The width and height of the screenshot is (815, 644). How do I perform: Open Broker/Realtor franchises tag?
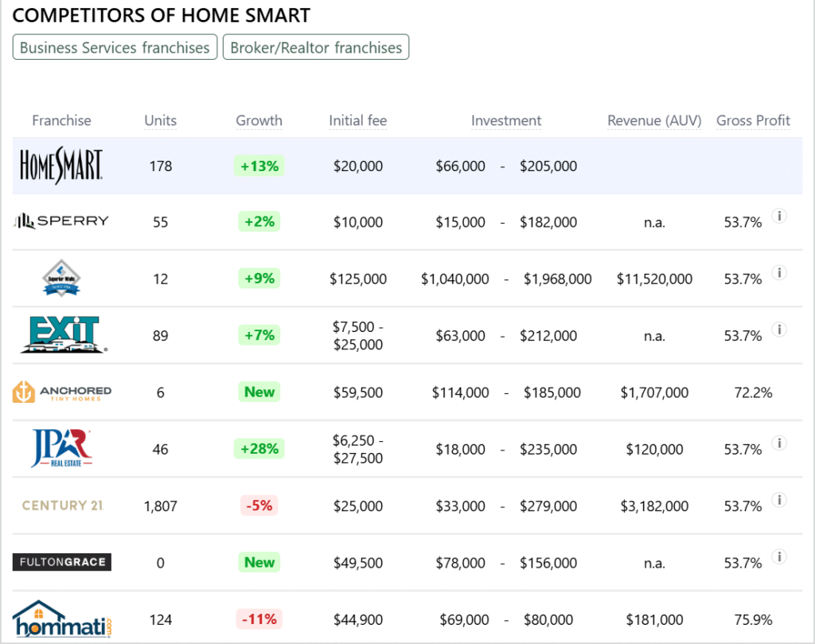pos(316,47)
